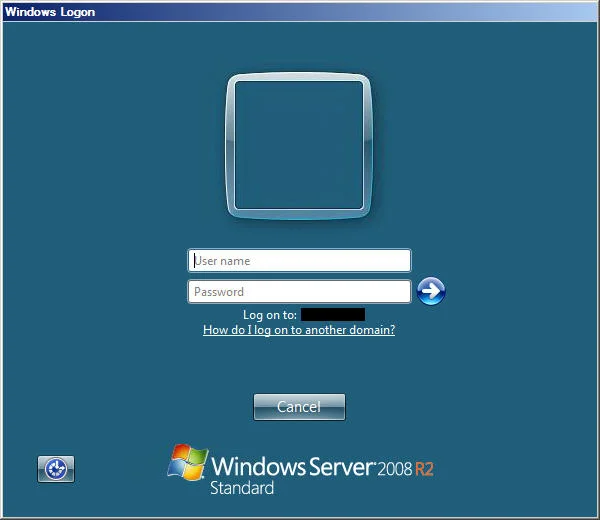600x520 pixels.
Task: Click the Cancel button
Action: coord(299,407)
